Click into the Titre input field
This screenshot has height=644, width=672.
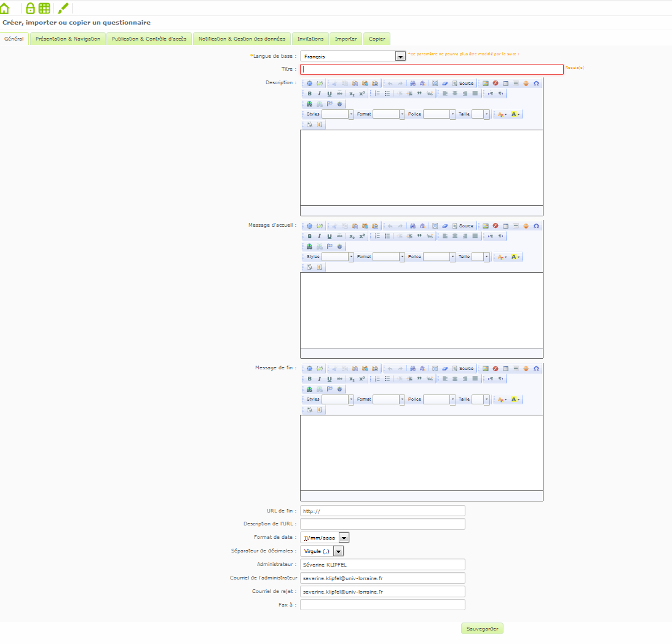click(432, 69)
